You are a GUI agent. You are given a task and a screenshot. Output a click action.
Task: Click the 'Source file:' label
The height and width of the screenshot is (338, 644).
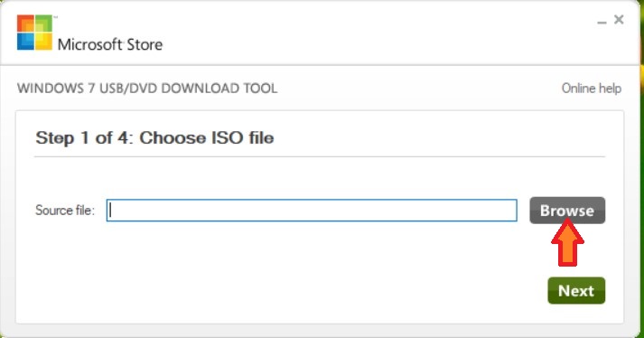(x=65, y=210)
